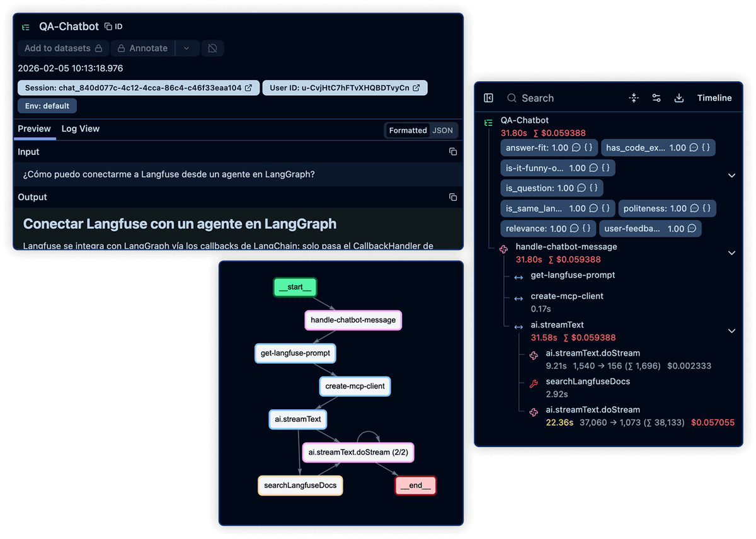Open the Annotate dropdown arrow
Image resolution: width=756 pixels, height=539 pixels.
point(186,48)
